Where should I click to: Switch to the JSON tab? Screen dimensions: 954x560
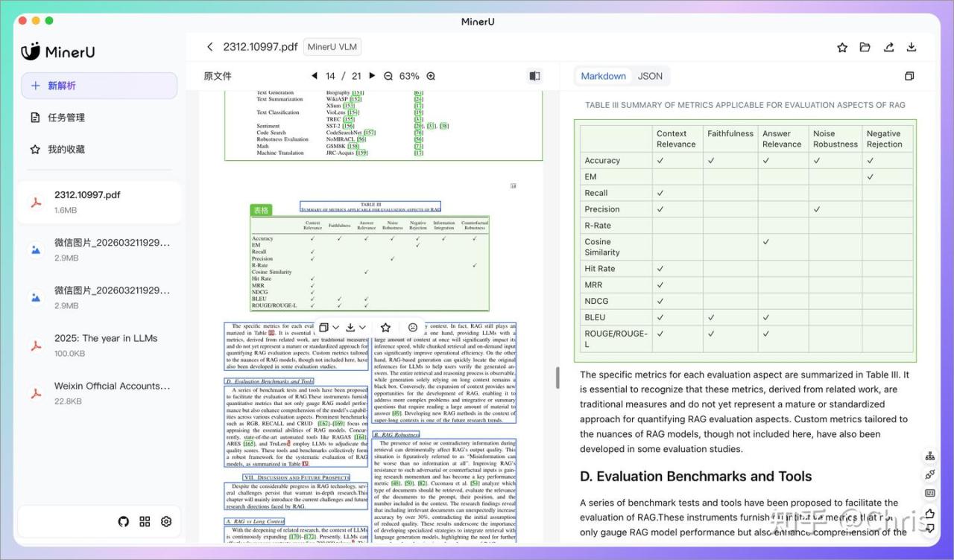tap(650, 76)
